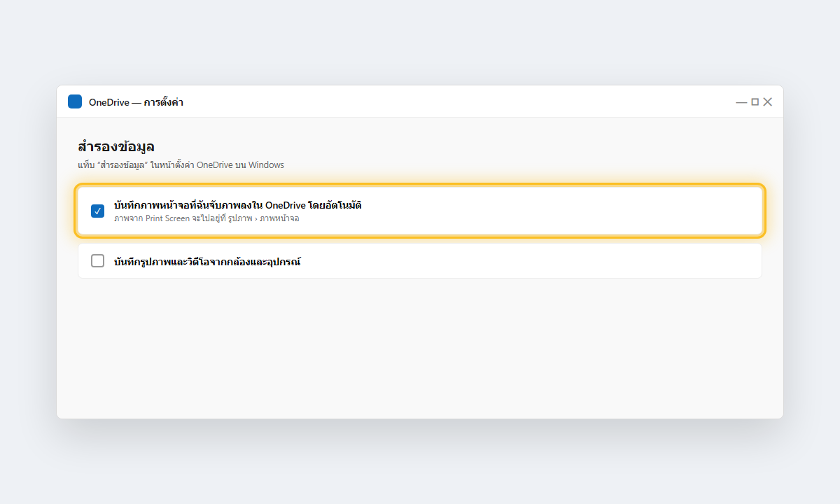840x504 pixels.
Task: Click the Print Screen description under first option
Action: pyautogui.click(x=206, y=218)
